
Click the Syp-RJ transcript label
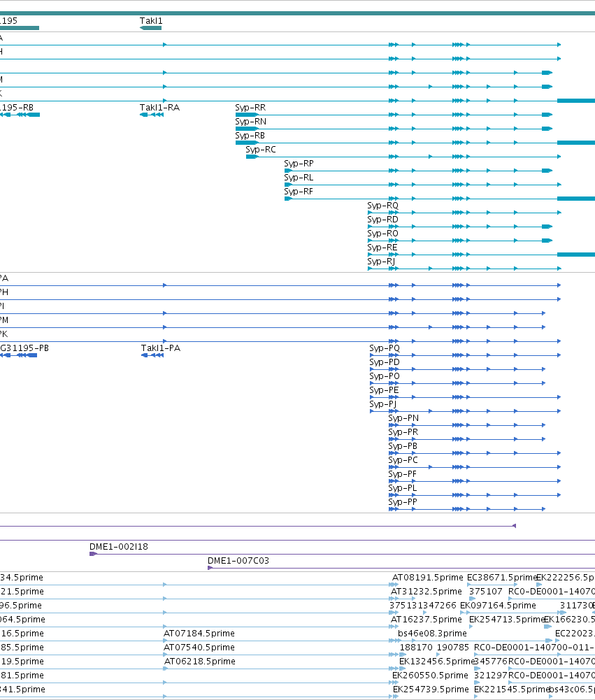[x=381, y=261]
